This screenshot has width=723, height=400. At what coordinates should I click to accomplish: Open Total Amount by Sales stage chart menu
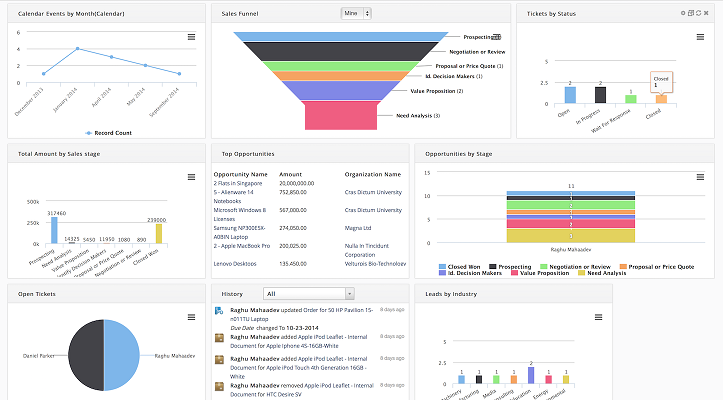tap(192, 177)
